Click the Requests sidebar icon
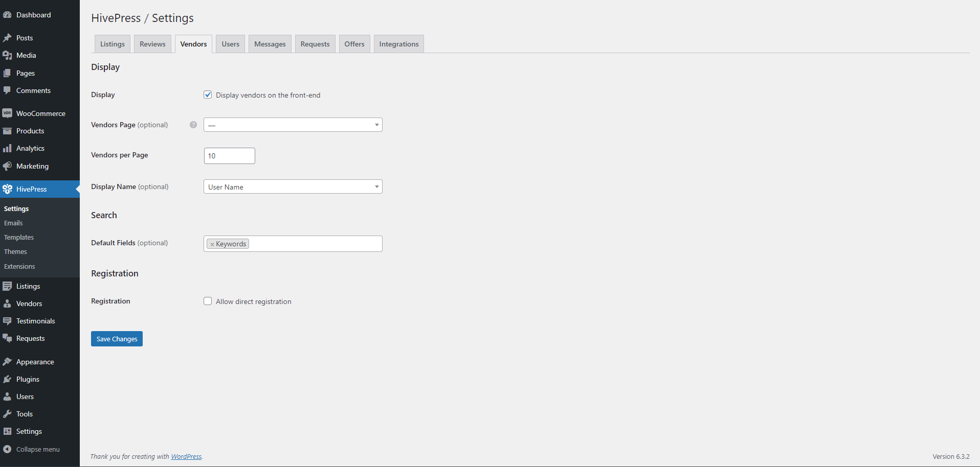The height and width of the screenshot is (467, 980). (7, 338)
